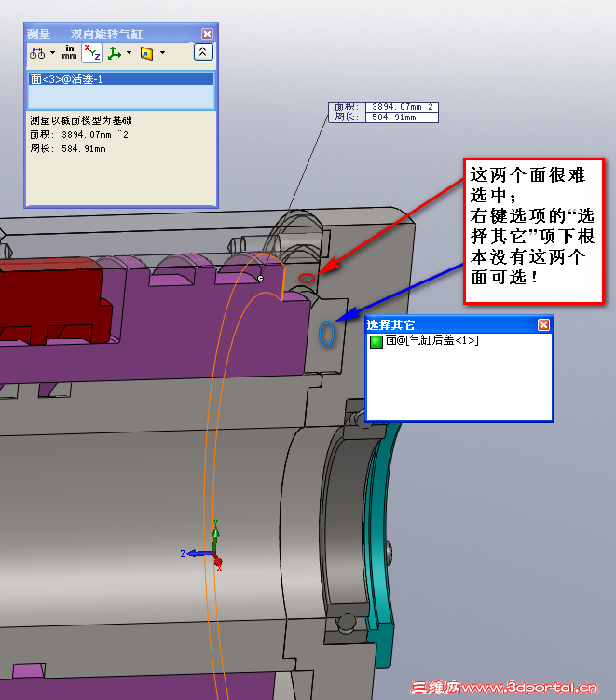616x700 pixels.
Task: Close the 选择其它 popup window
Action: tap(543, 324)
